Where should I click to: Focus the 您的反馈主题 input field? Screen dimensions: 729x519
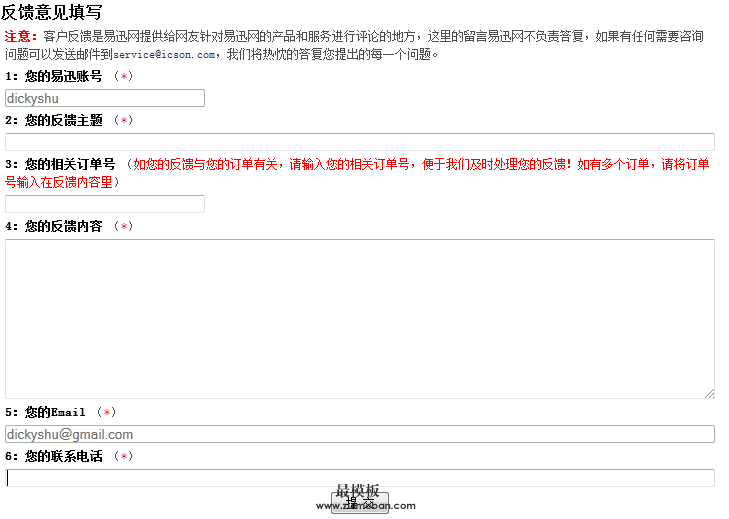click(x=360, y=142)
